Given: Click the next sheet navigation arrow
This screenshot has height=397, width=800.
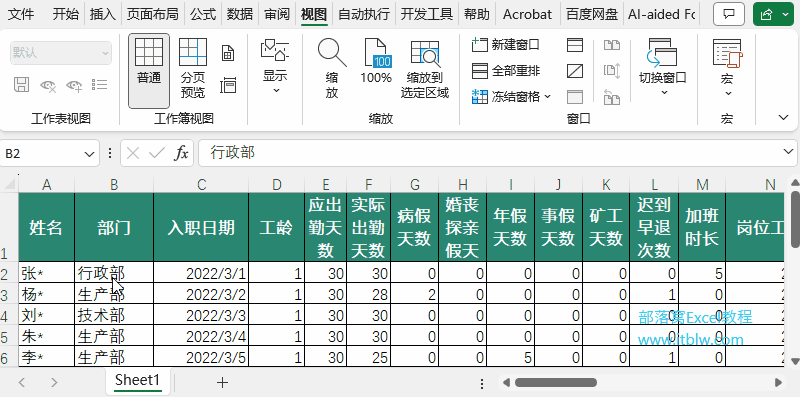Looking at the screenshot, I should coord(54,382).
